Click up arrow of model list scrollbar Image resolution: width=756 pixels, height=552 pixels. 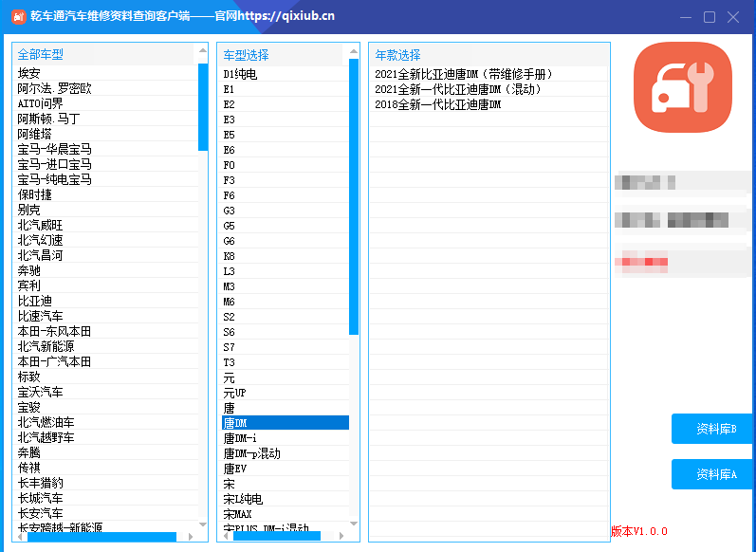pyautogui.click(x=354, y=51)
